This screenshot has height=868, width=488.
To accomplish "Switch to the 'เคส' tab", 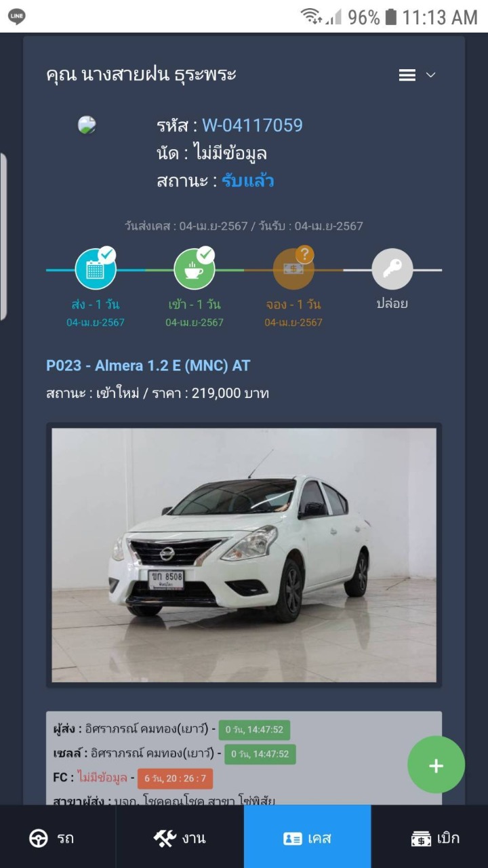I will pos(308,838).
